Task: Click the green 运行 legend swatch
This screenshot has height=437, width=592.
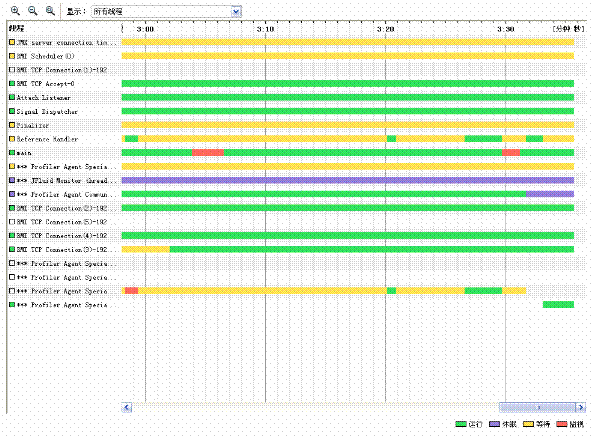Action: tap(461, 424)
